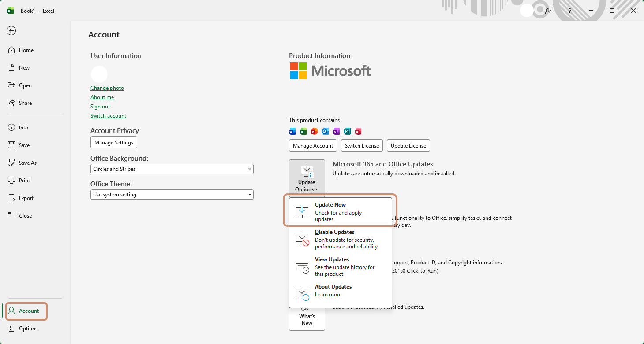Click the Switch License button
The width and height of the screenshot is (644, 344).
click(362, 146)
